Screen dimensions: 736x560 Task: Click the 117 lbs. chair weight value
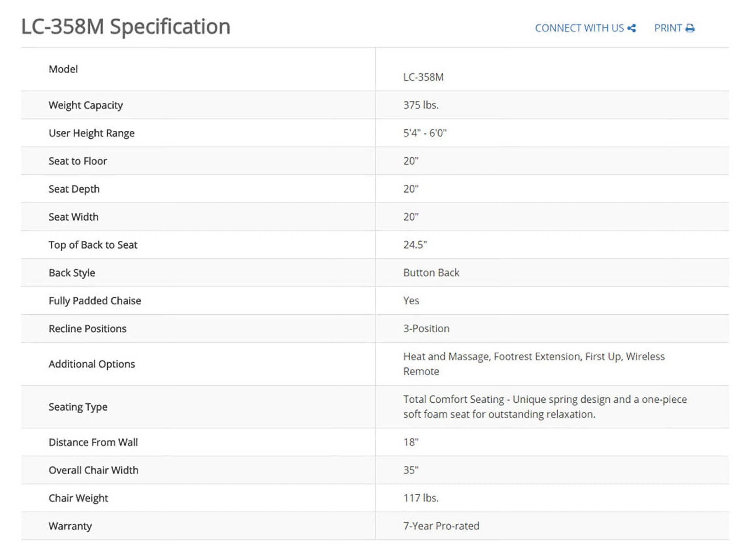pos(421,498)
